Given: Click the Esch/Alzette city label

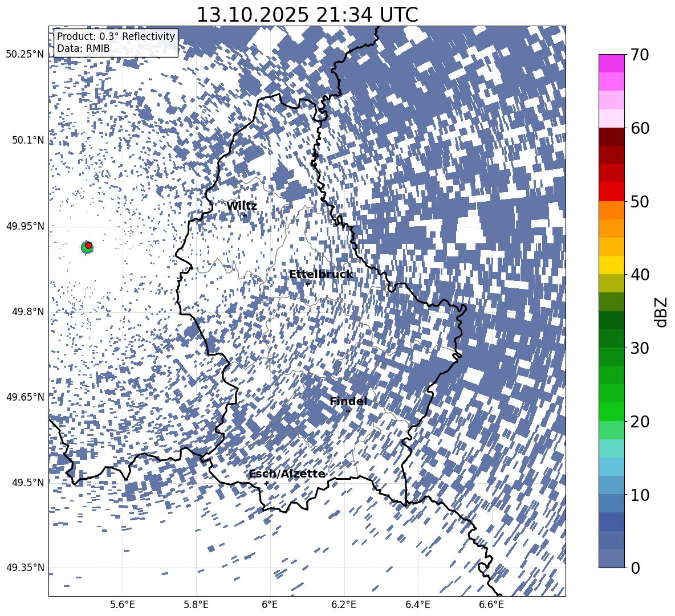Looking at the screenshot, I should point(287,474).
